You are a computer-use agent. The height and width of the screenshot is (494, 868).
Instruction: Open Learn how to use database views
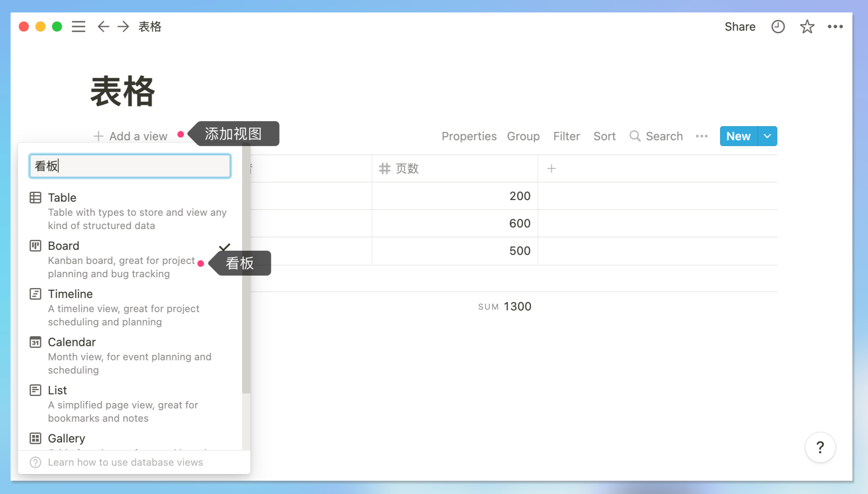pos(125,462)
